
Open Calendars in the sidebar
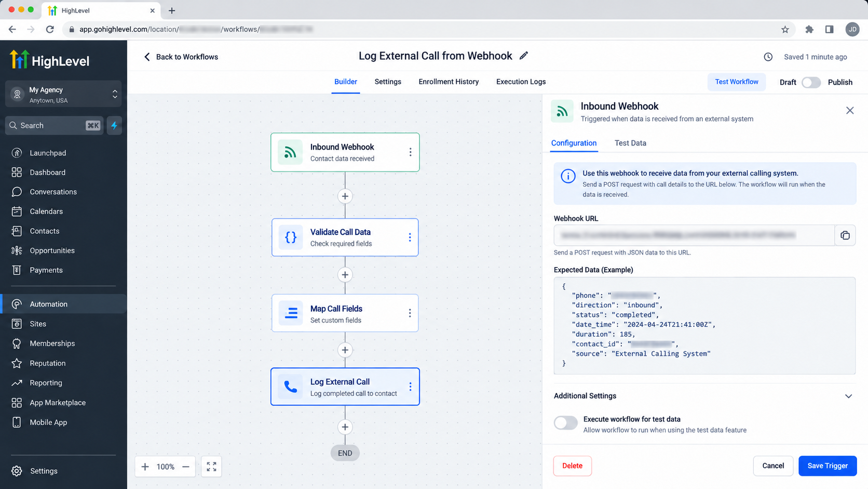[x=63, y=212]
